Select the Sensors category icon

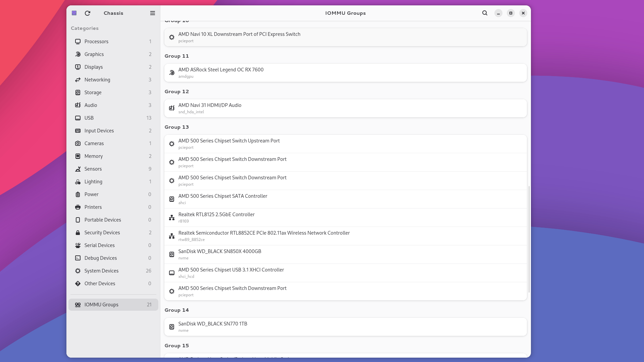click(x=78, y=169)
